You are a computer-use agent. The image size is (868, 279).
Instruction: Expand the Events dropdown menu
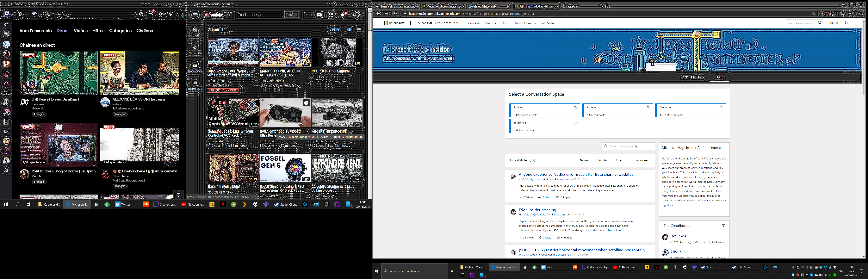[490, 23]
